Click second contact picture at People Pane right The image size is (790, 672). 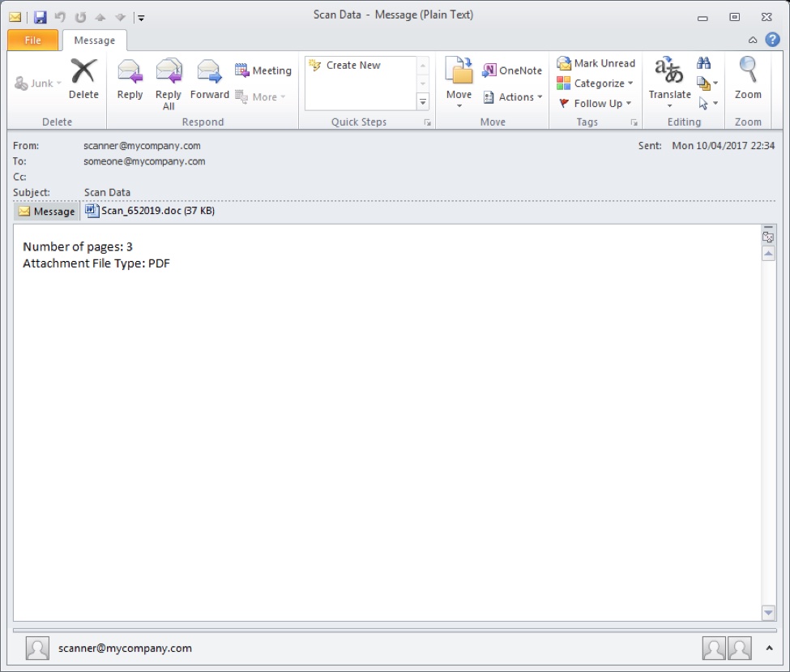[x=740, y=648]
